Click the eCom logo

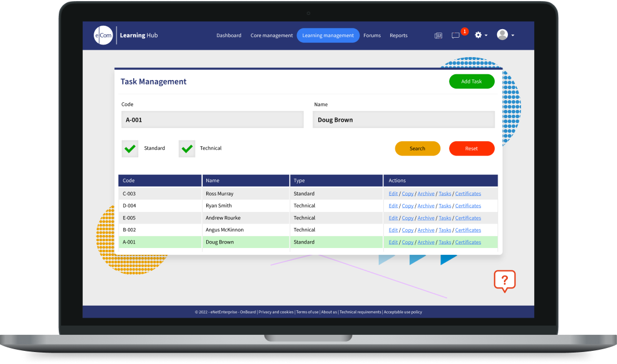(103, 35)
